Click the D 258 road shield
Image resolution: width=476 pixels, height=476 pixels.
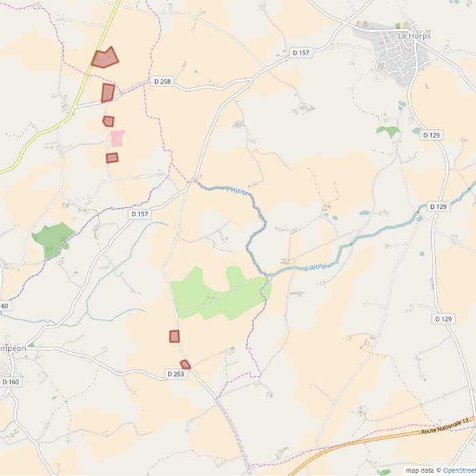tap(163, 82)
